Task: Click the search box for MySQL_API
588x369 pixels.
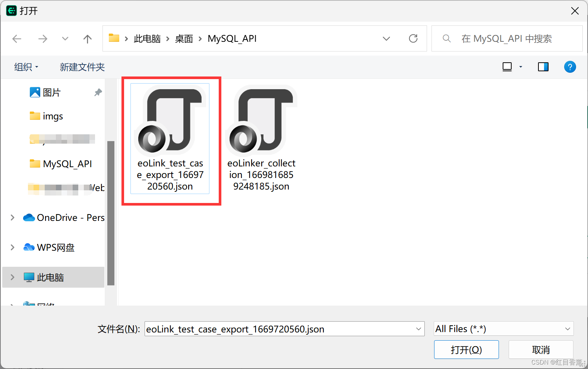Action: click(507, 38)
